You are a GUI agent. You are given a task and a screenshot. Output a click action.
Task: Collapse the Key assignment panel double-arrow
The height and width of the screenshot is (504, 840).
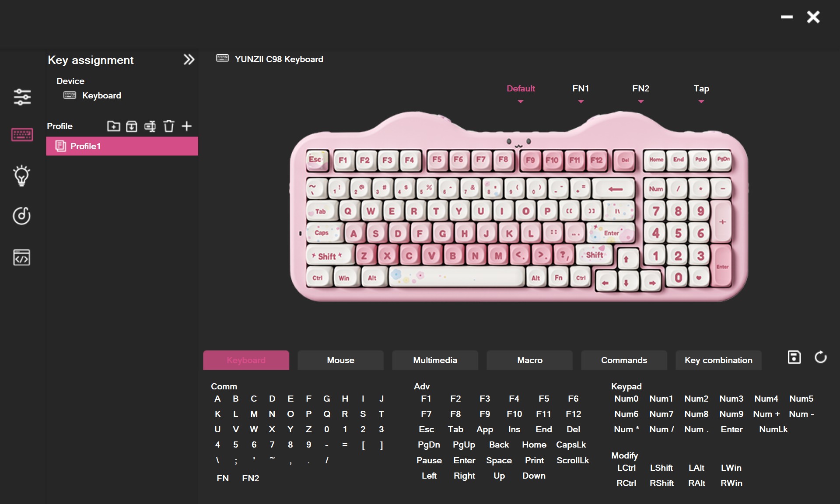pyautogui.click(x=189, y=59)
